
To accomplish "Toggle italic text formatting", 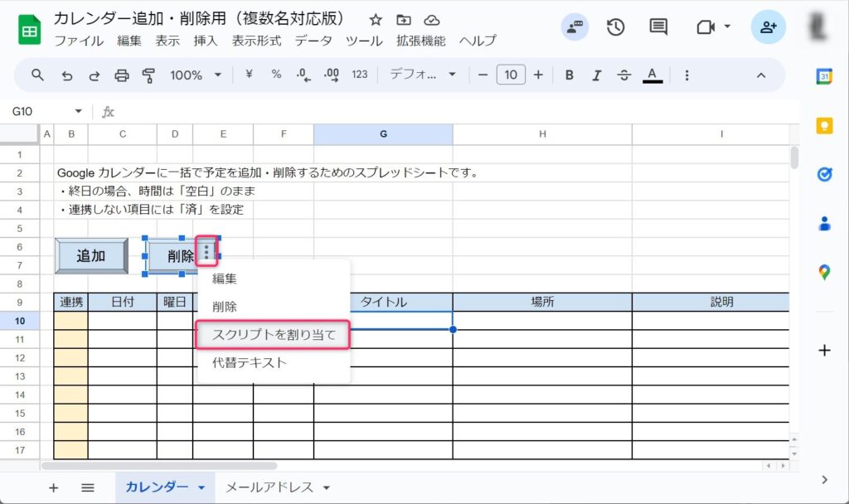I will (596, 75).
